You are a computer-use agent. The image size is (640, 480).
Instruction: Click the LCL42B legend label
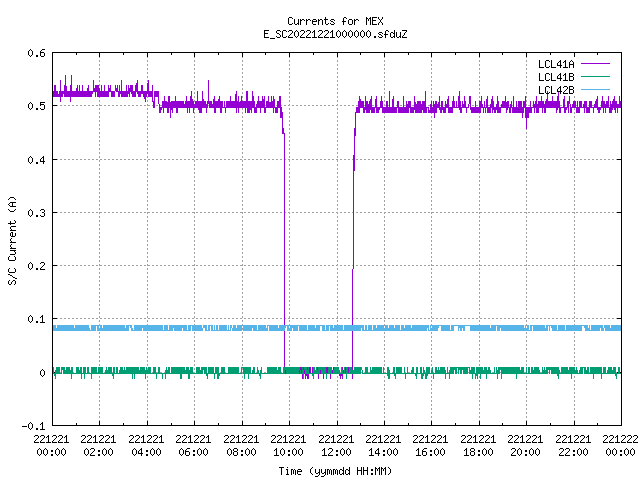pyautogui.click(x=556, y=90)
